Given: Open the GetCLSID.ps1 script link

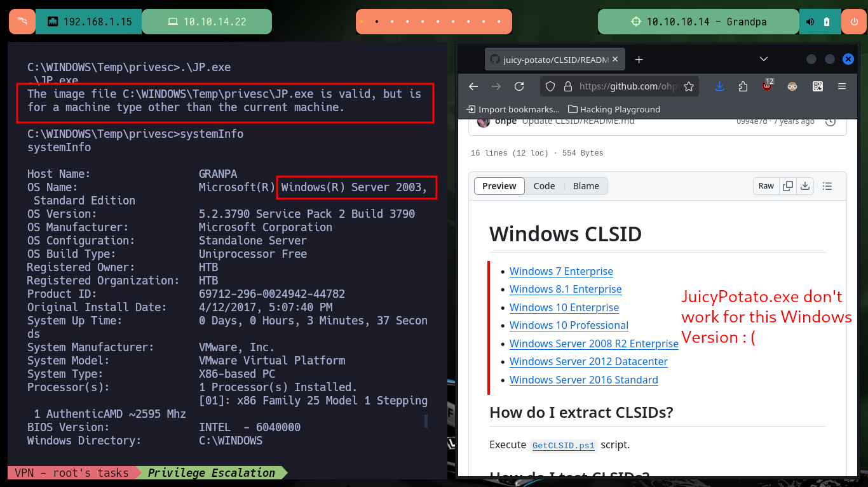Looking at the screenshot, I should pos(564,445).
